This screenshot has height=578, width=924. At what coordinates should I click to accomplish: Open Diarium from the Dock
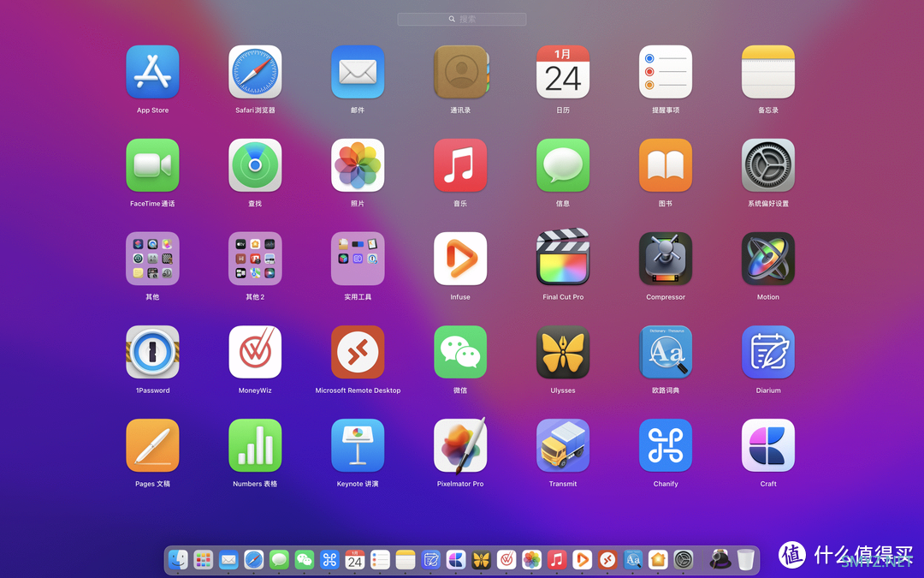[x=430, y=559]
